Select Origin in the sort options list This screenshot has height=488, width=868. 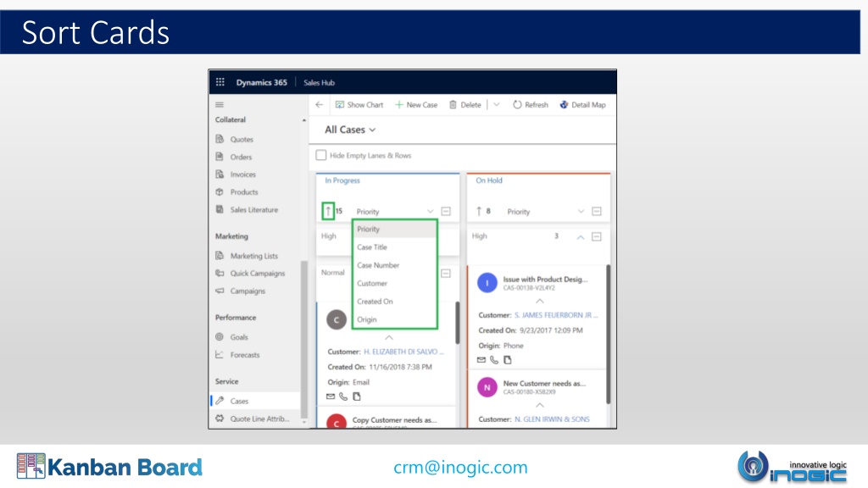click(x=394, y=319)
